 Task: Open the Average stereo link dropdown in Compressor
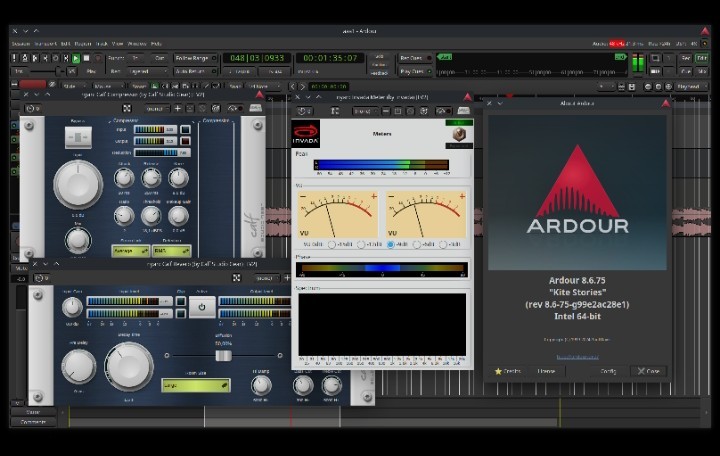[x=131, y=251]
